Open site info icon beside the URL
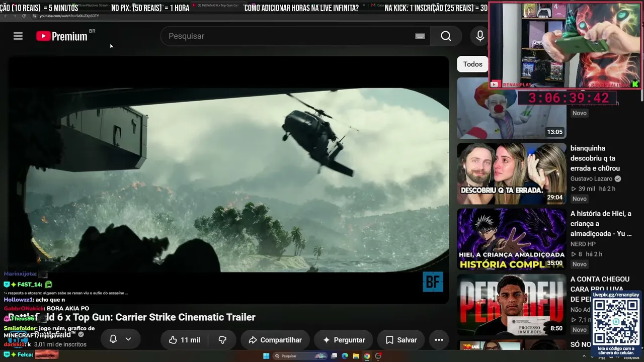This screenshot has width=644, height=362. 34,16
